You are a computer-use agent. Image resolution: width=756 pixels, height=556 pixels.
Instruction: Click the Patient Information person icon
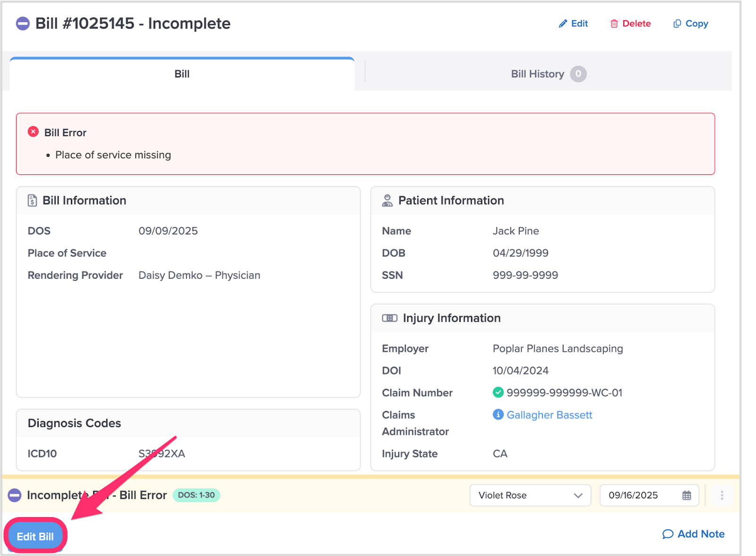click(x=387, y=200)
